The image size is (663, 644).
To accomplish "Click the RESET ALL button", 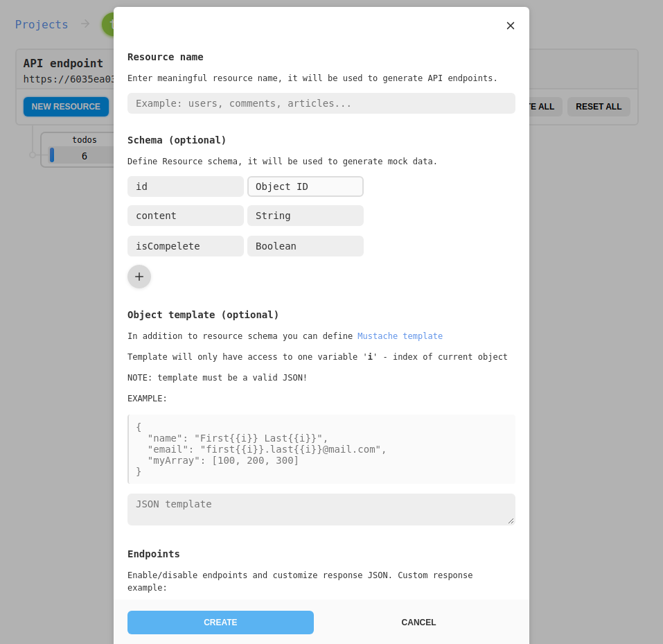I will pyautogui.click(x=599, y=107).
